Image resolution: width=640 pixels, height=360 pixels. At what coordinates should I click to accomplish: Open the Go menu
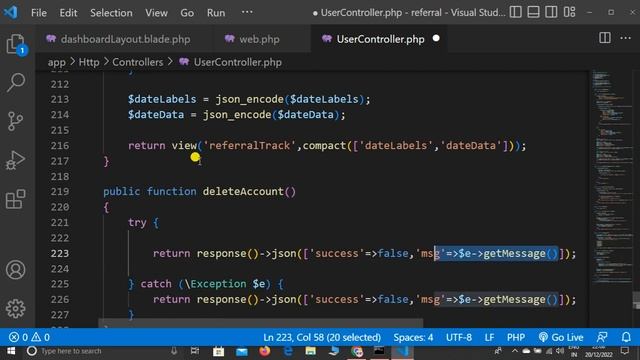(x=187, y=13)
